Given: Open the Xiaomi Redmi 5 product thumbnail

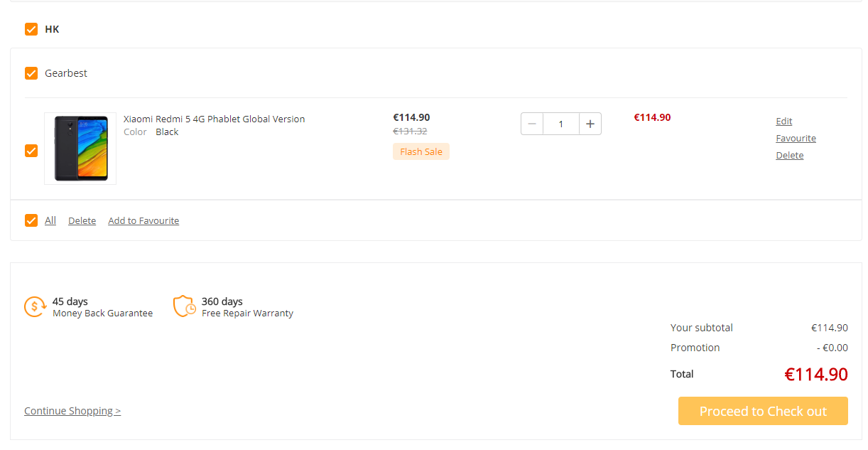Looking at the screenshot, I should pyautogui.click(x=80, y=149).
